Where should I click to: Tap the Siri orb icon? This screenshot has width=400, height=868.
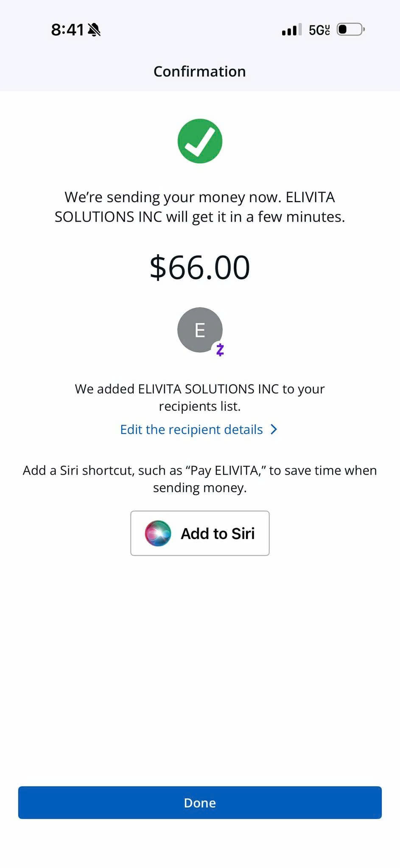click(158, 533)
